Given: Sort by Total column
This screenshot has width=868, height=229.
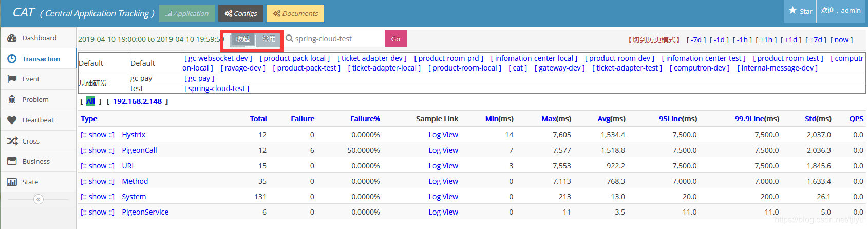Looking at the screenshot, I should pos(258,119).
